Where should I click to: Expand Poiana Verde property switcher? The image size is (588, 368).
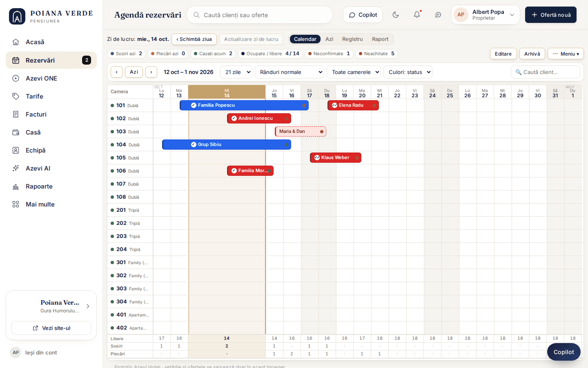pos(51,306)
